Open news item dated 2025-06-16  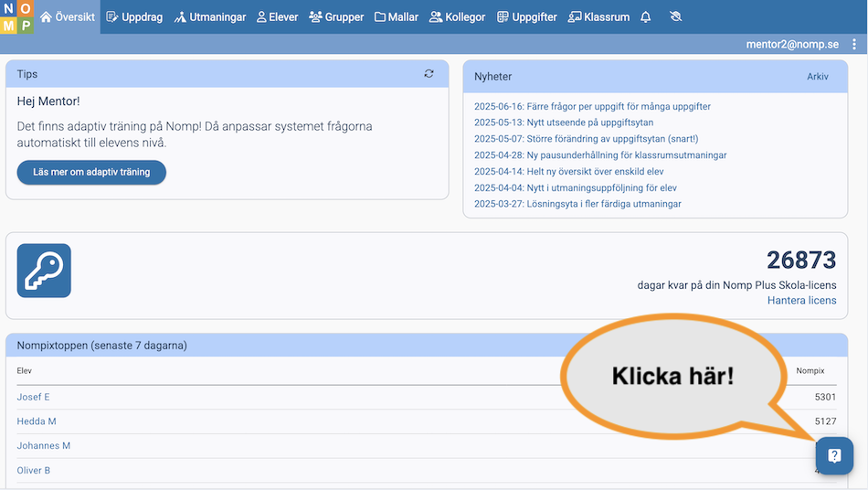(592, 106)
